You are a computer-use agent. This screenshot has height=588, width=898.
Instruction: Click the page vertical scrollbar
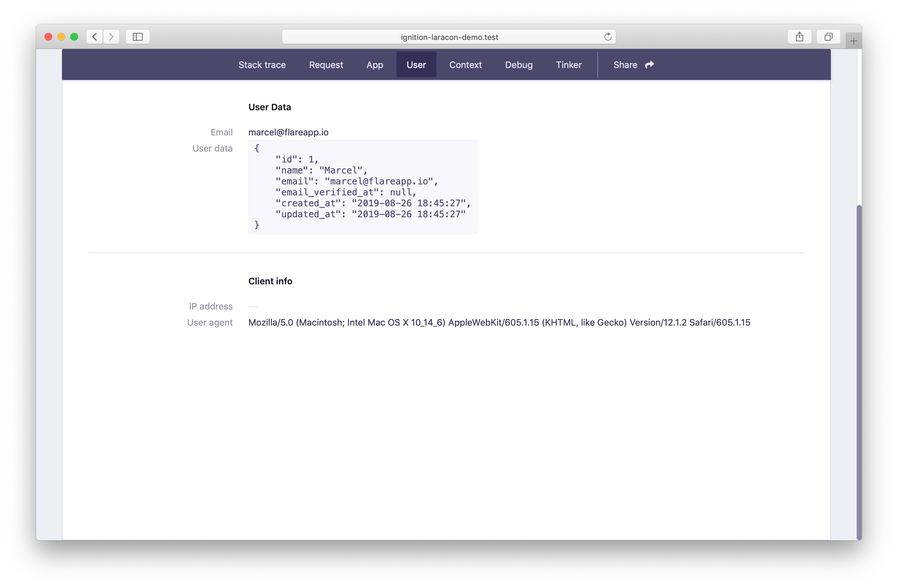pos(859,372)
